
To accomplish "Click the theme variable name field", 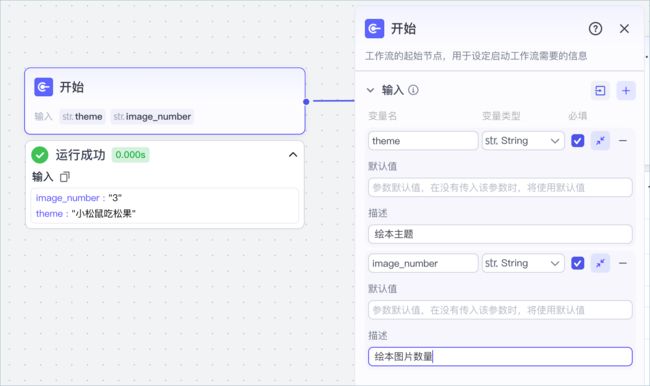I will point(423,141).
